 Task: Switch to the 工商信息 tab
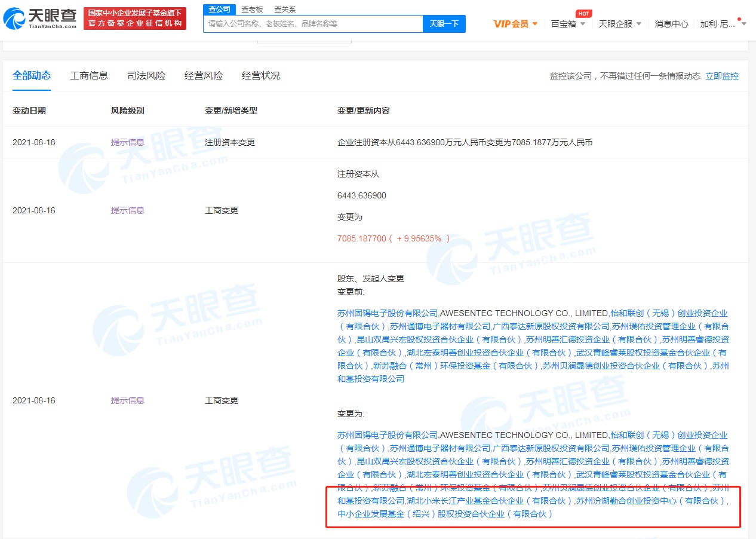click(x=89, y=75)
